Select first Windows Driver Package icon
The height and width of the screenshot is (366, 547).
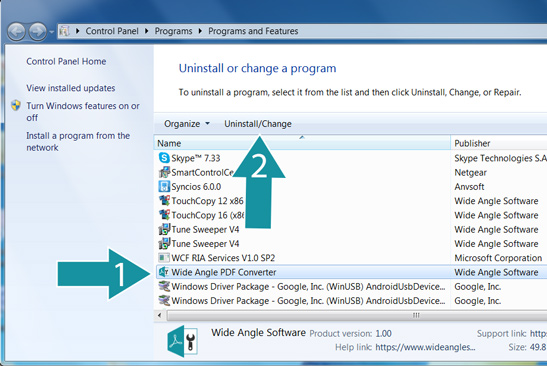pos(164,286)
